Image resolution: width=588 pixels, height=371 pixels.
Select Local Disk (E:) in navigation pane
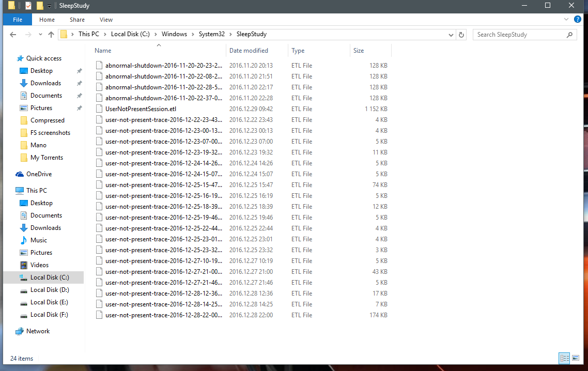49,302
